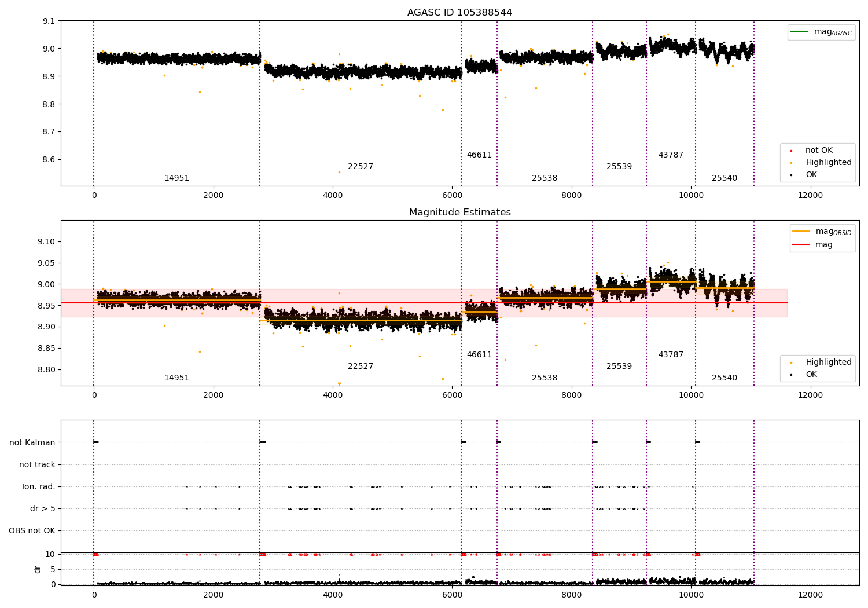The height and width of the screenshot is (608, 868).
Task: Click obsid label 22527 in the top plot
Action: coord(361,167)
